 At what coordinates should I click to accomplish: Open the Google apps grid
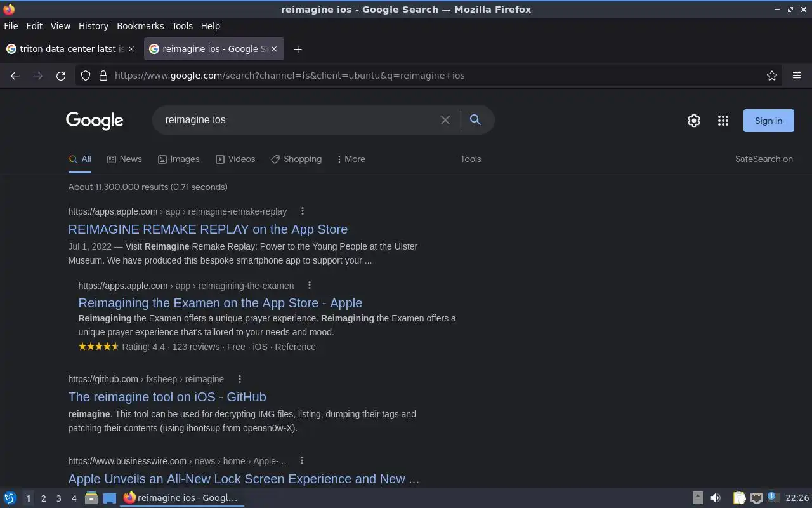click(x=723, y=121)
